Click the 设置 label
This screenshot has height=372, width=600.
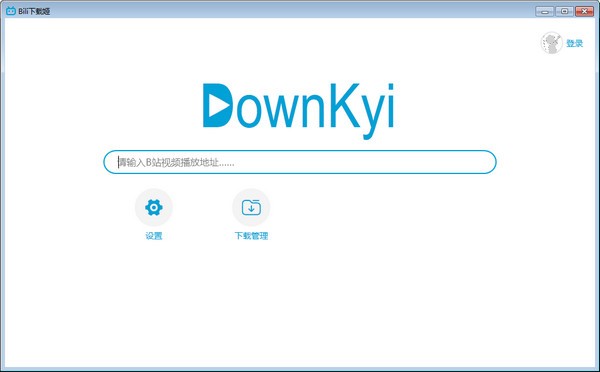pos(154,236)
